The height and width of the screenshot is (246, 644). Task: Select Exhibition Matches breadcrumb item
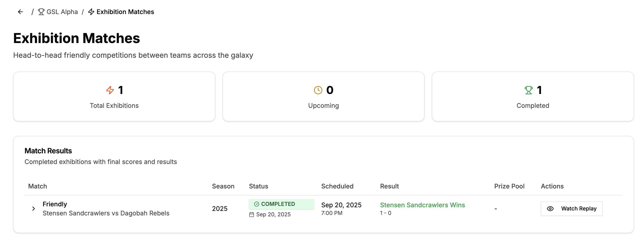click(x=125, y=12)
